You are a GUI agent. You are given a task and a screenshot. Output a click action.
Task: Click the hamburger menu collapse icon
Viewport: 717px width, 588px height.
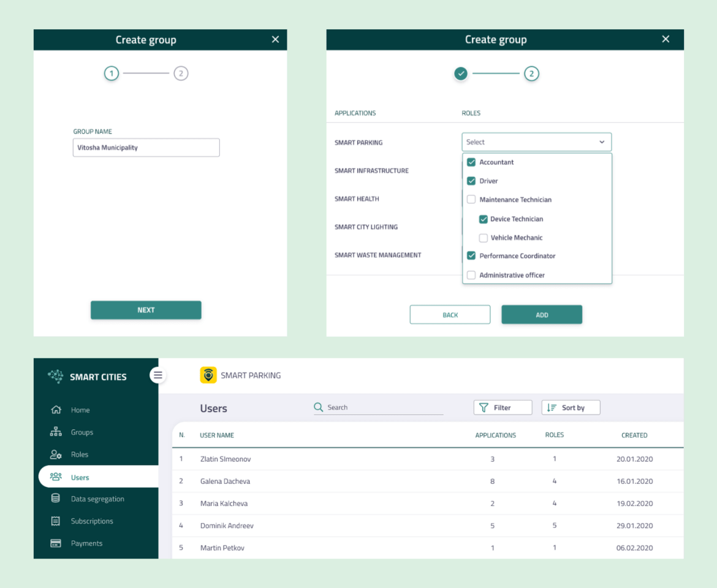(x=158, y=375)
